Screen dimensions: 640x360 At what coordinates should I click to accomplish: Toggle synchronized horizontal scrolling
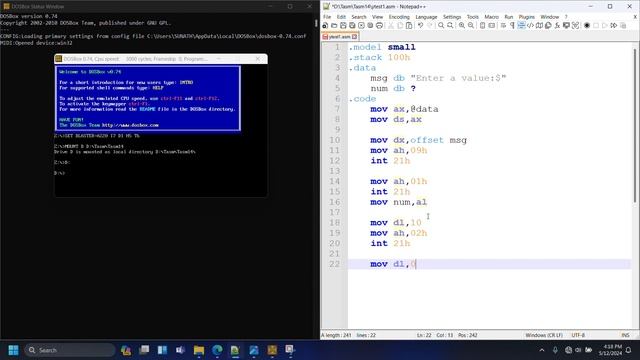[x=491, y=25]
